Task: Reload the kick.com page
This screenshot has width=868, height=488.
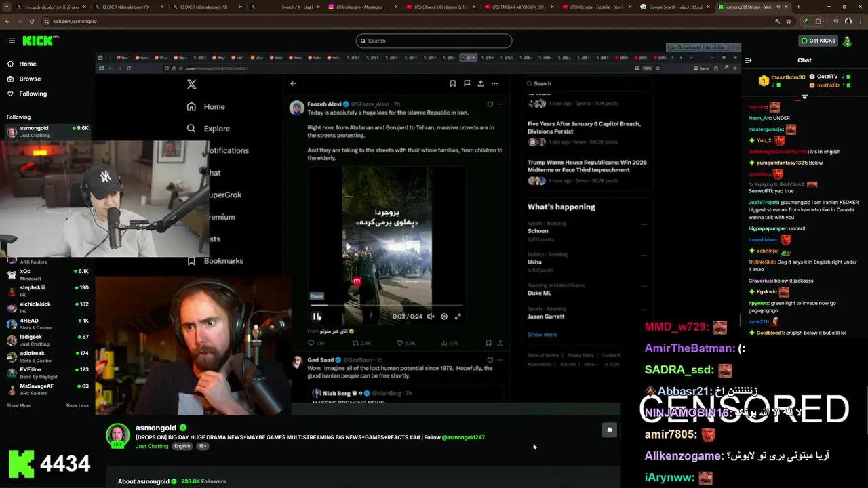Action: (31, 21)
